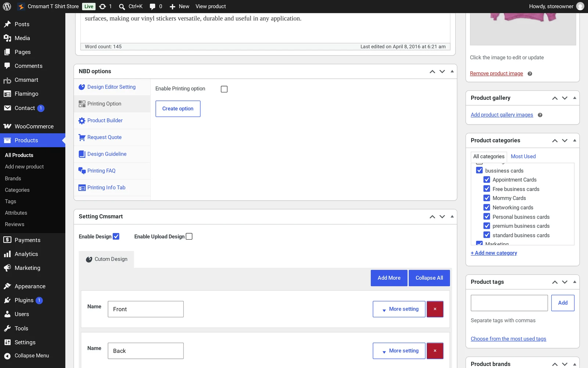The image size is (588, 368).
Task: Click Remove product image link
Action: (496, 74)
